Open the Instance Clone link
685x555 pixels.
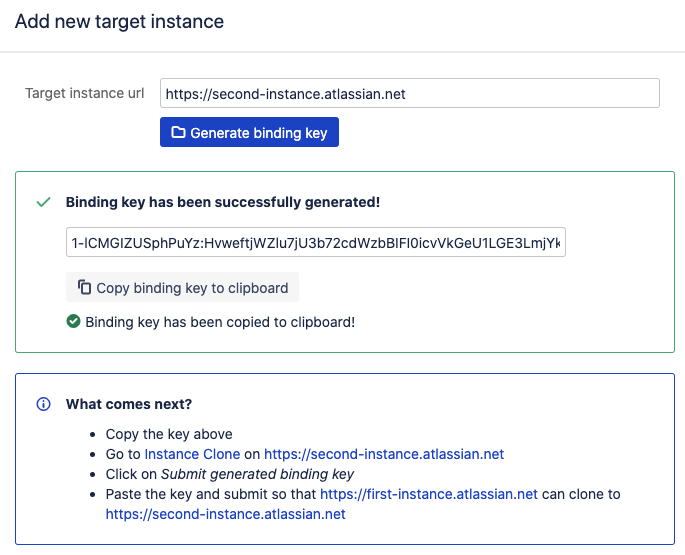(199, 454)
